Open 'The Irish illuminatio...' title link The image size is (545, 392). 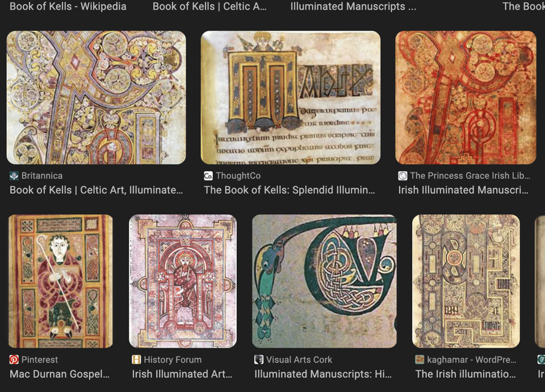466,374
